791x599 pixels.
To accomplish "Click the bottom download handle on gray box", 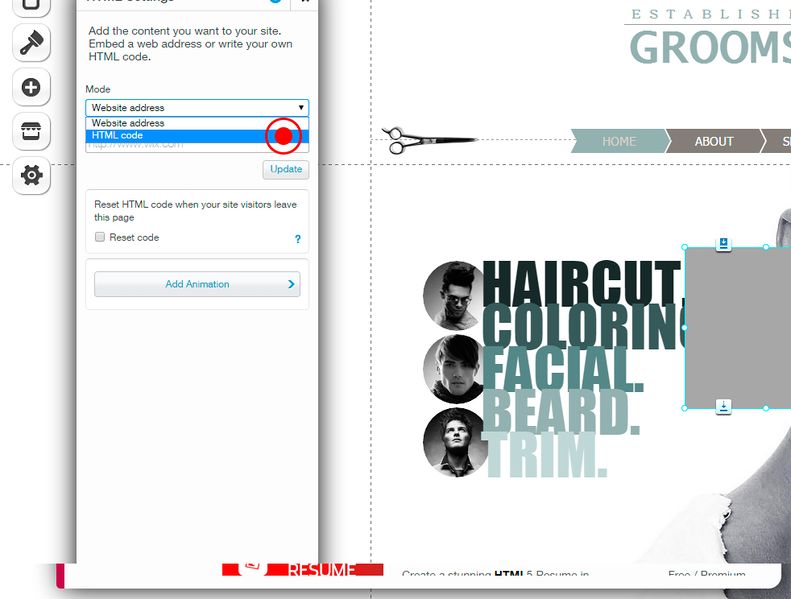I will click(x=723, y=407).
